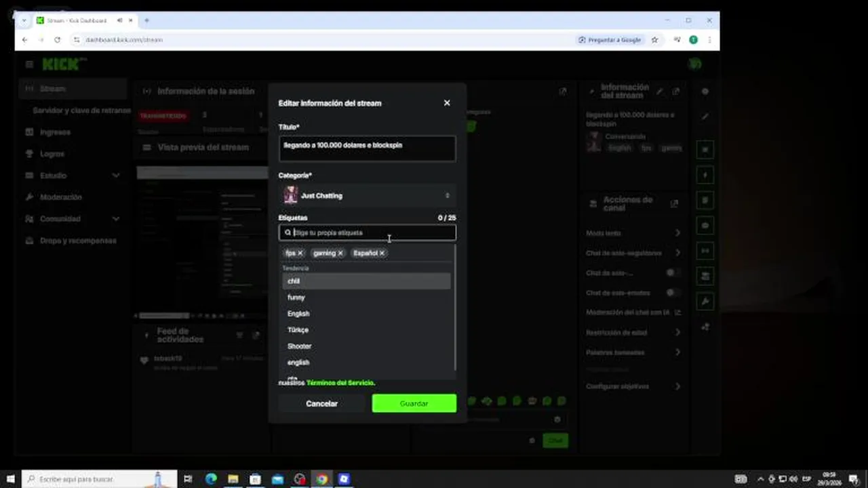Expand the Comunidad sidebar section
Screen dimensions: 868x488
[x=73, y=219]
